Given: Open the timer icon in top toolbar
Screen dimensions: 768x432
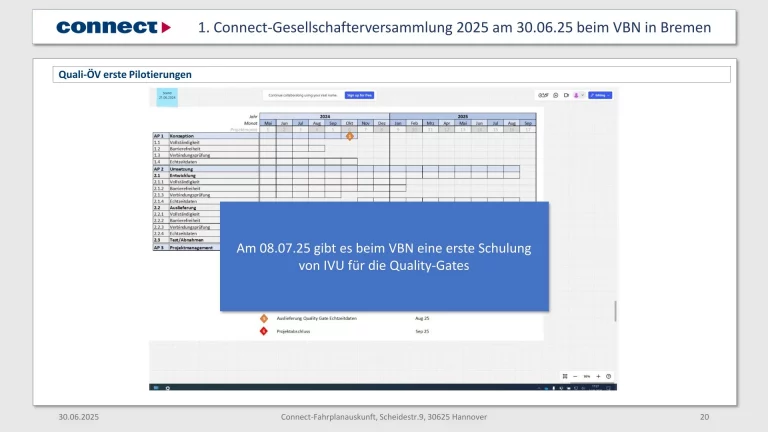Looking at the screenshot, I should [x=543, y=95].
